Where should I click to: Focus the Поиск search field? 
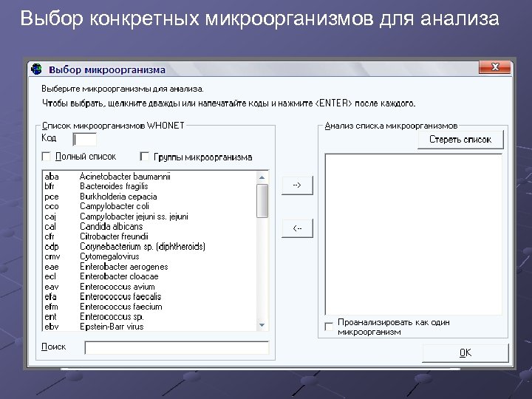pyautogui.click(x=177, y=348)
